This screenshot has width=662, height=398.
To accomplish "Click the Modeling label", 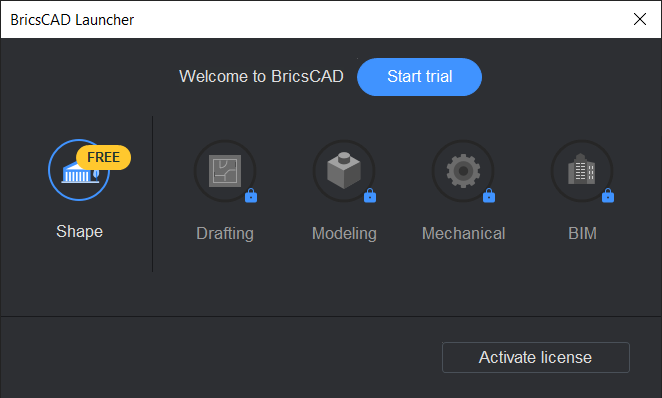I will [x=344, y=233].
